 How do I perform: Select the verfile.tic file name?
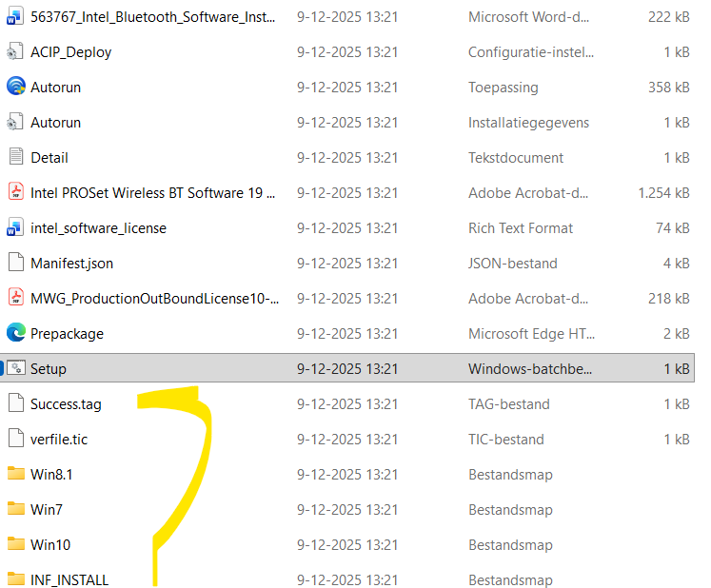pyautogui.click(x=59, y=440)
